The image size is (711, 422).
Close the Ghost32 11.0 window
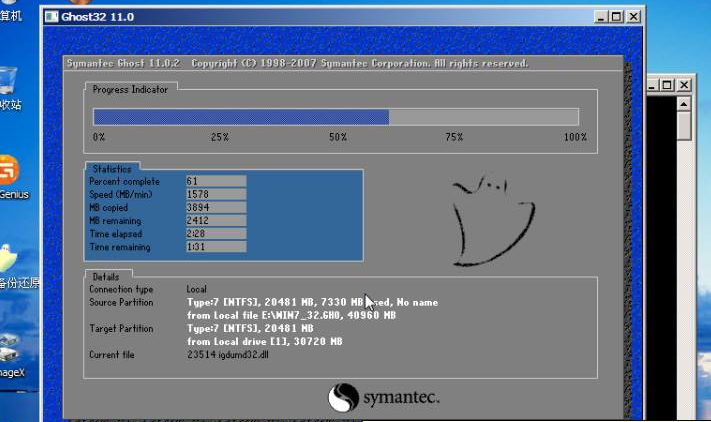[x=633, y=17]
